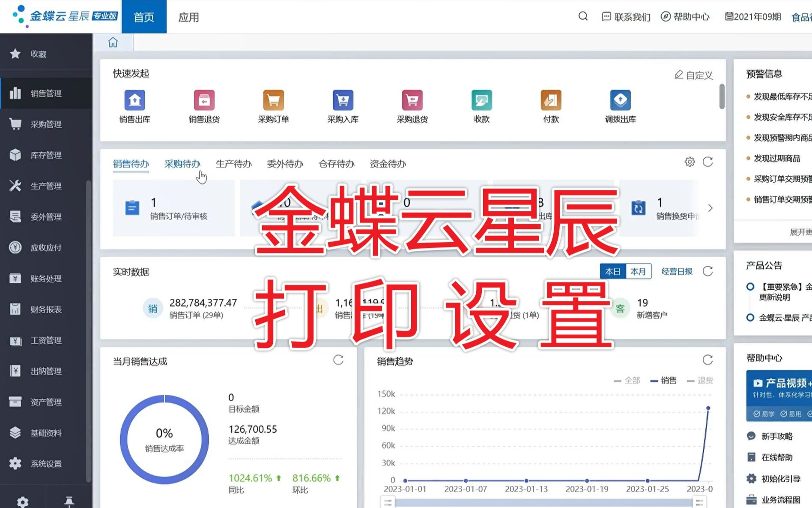Switch to the 首页 top tab
Image resolution: width=812 pixels, height=508 pixels.
coord(144,17)
